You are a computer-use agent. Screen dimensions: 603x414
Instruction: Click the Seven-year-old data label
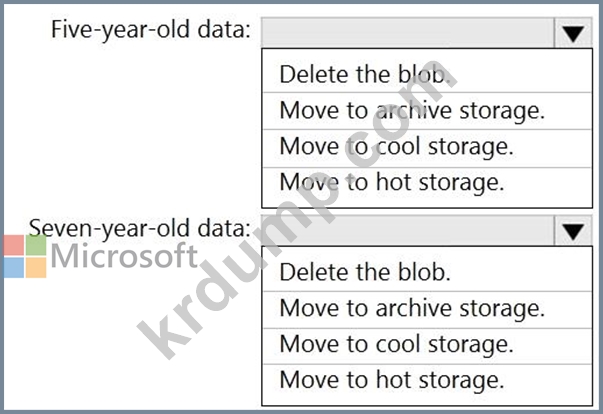pos(140,228)
